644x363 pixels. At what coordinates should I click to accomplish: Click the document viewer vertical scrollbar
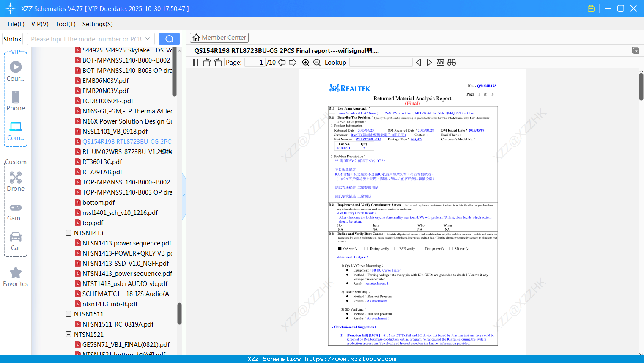[x=641, y=86]
